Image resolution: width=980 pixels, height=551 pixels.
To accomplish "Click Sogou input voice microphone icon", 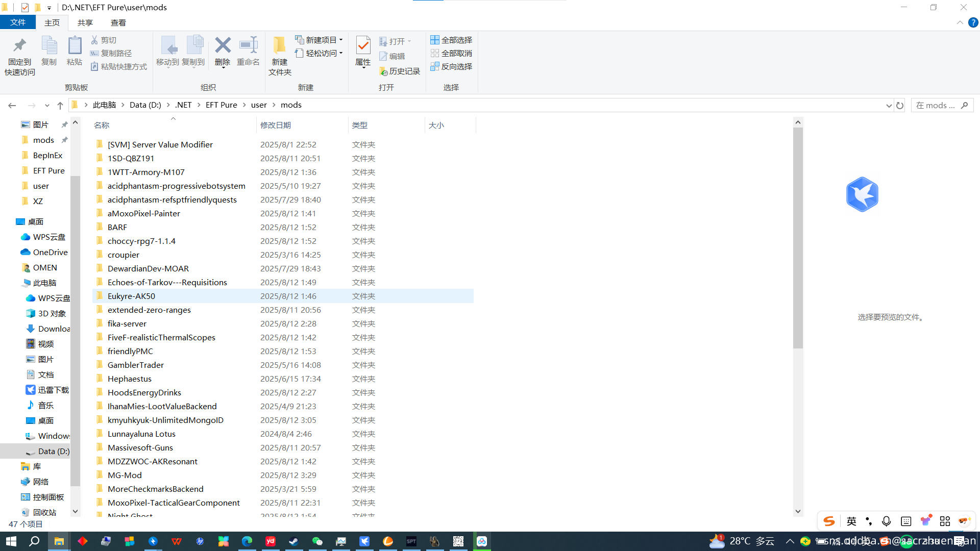I will [x=886, y=521].
